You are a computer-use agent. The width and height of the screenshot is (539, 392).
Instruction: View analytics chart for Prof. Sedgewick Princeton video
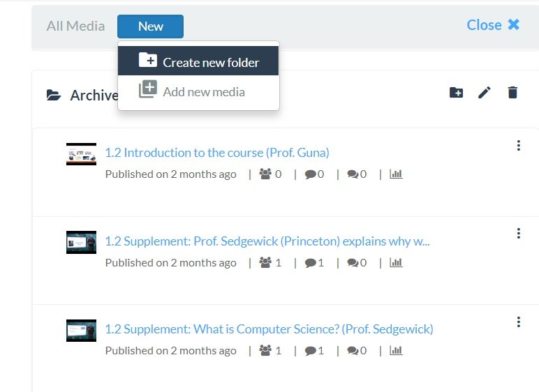[396, 262]
